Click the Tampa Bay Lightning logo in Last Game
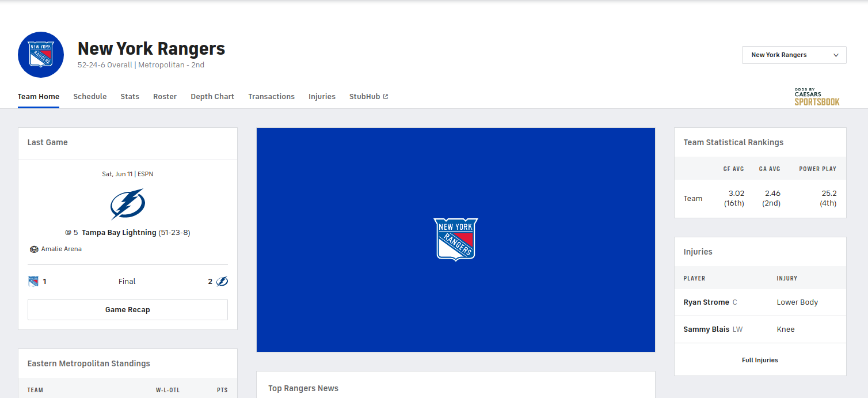This screenshot has width=868, height=398. click(x=127, y=204)
